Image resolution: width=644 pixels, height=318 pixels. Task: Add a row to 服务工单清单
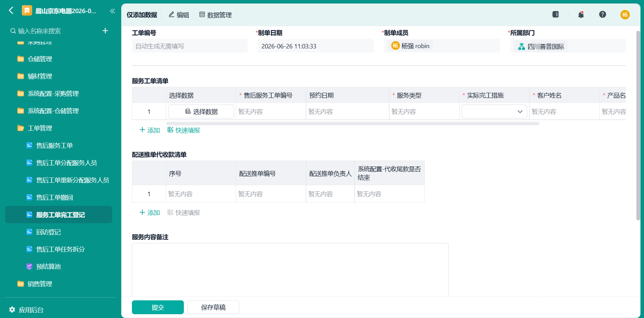point(150,130)
